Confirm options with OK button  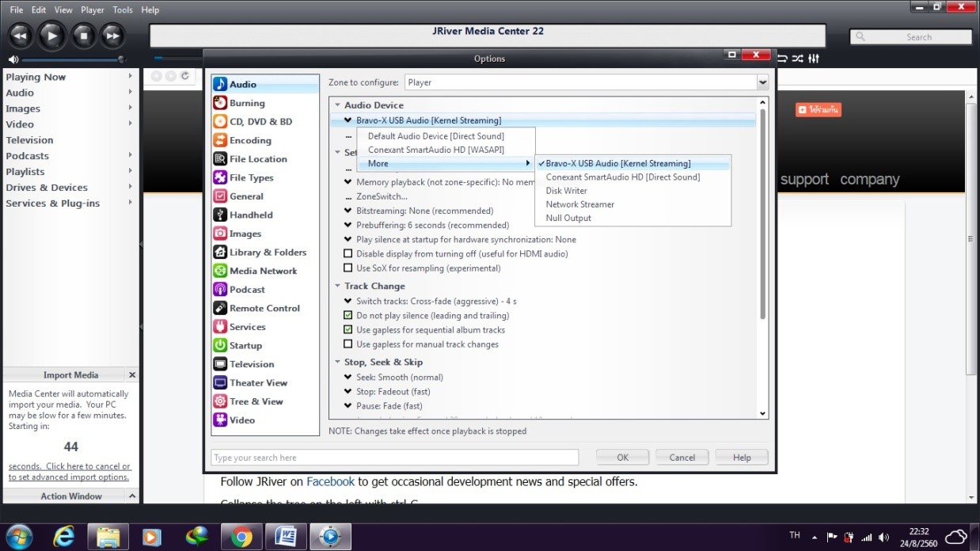click(622, 457)
